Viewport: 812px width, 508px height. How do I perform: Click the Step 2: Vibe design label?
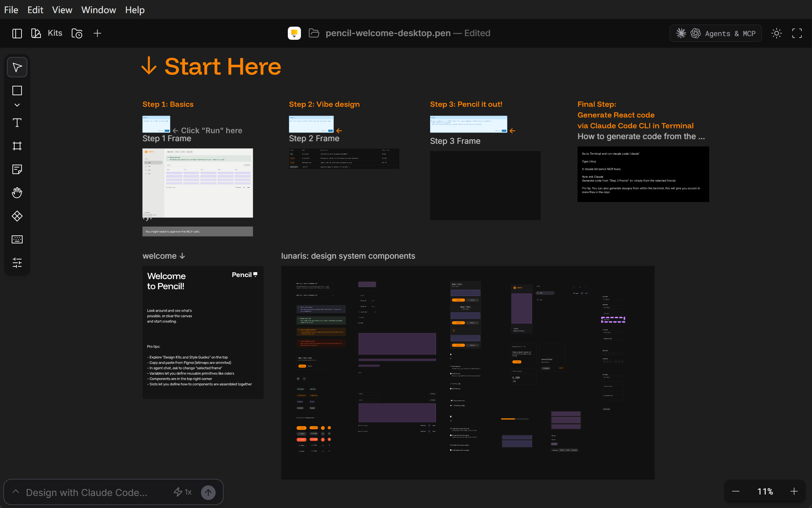pos(324,104)
